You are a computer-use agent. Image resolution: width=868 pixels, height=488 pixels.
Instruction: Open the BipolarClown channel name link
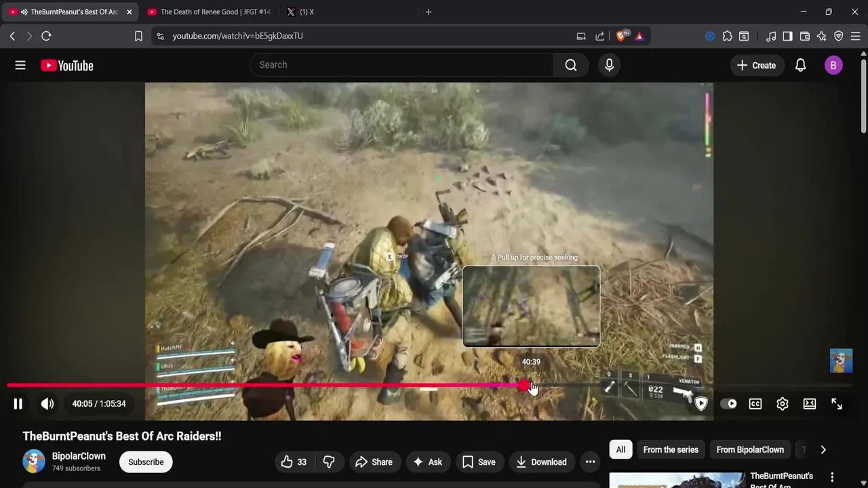79,456
